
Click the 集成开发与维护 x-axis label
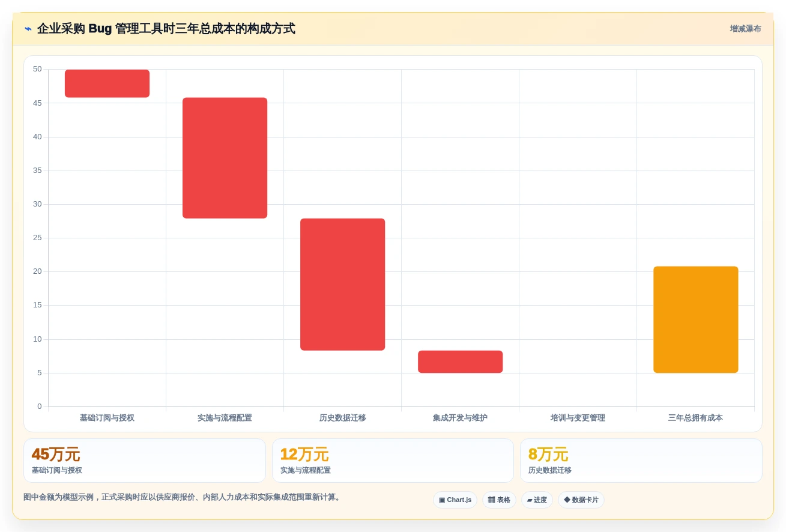point(460,418)
